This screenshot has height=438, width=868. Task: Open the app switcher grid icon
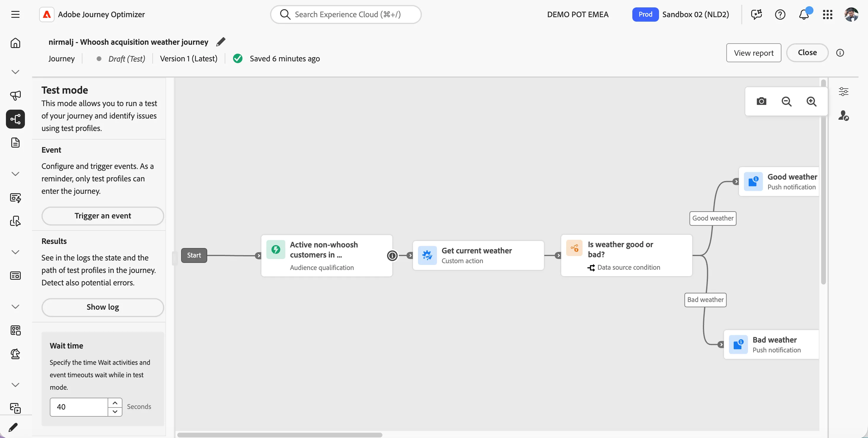point(828,15)
